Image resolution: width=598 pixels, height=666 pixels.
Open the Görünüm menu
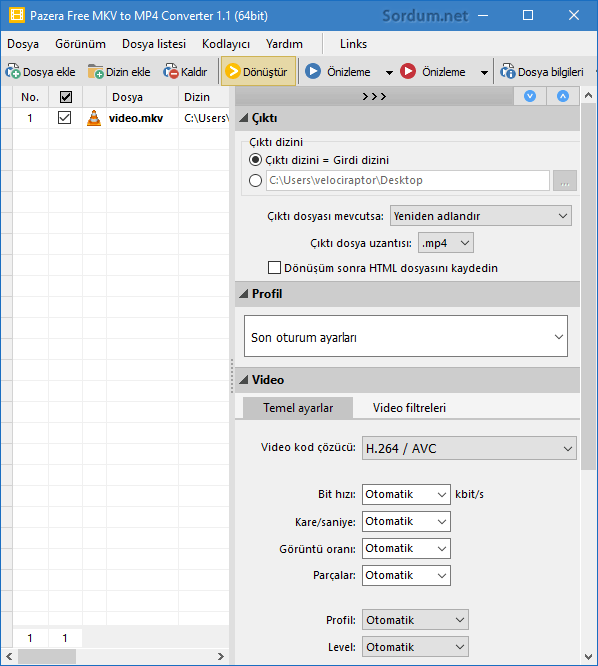pos(80,44)
